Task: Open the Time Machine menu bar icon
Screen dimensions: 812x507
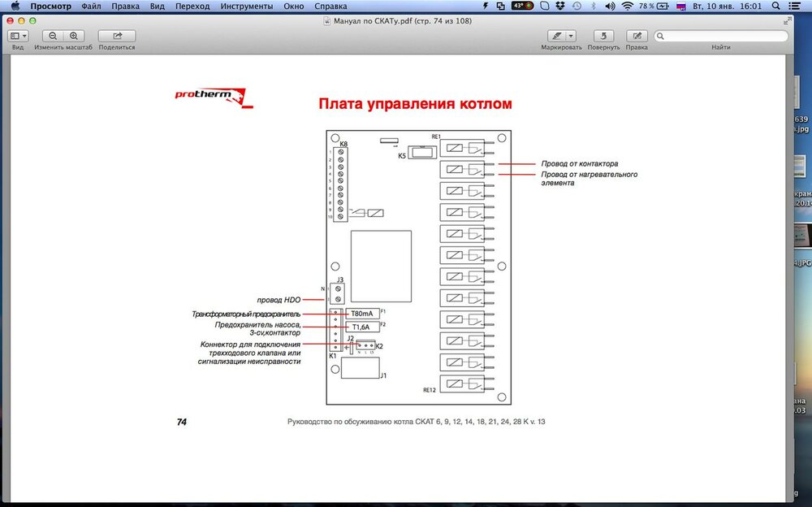Action: (x=577, y=6)
